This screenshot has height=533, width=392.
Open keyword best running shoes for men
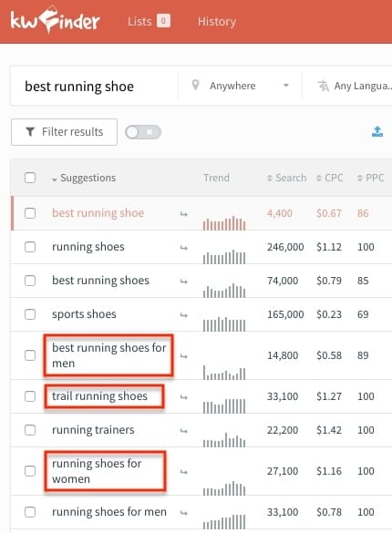(108, 355)
